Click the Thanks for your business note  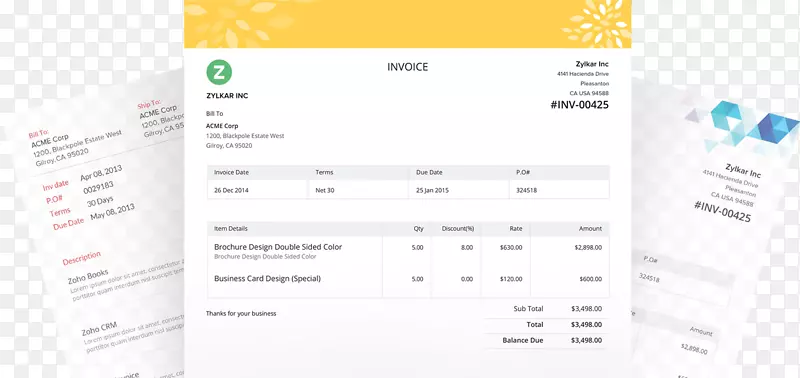tap(241, 313)
